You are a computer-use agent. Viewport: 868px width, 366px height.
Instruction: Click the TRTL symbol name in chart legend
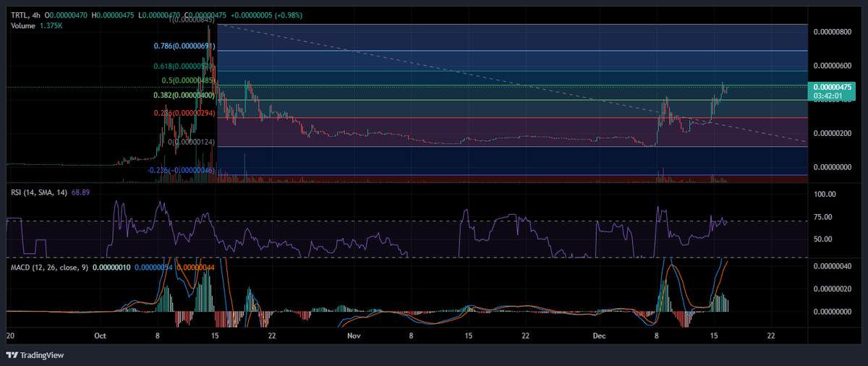pos(18,14)
